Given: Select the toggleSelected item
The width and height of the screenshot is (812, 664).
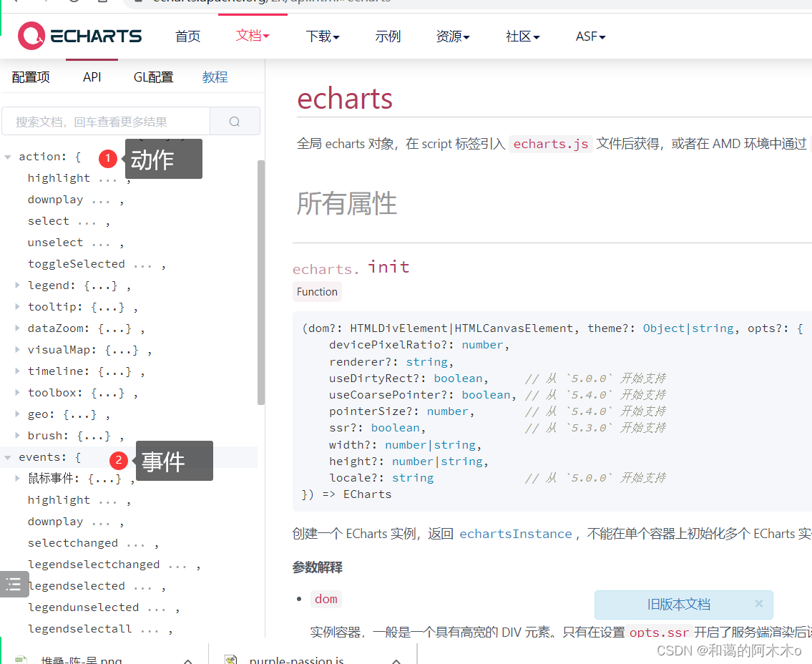Looking at the screenshot, I should tap(76, 264).
